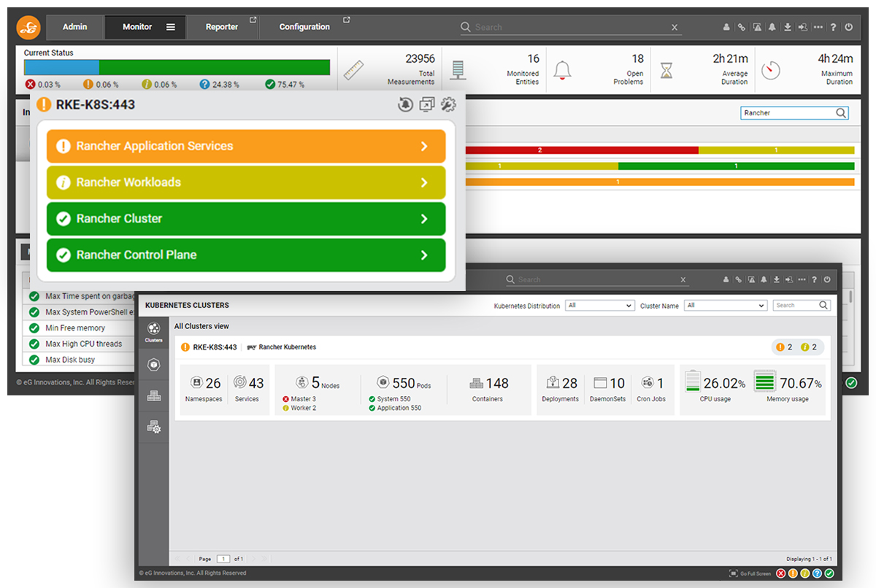Open the Configuration tab
This screenshot has height=588, width=876.
[x=304, y=27]
